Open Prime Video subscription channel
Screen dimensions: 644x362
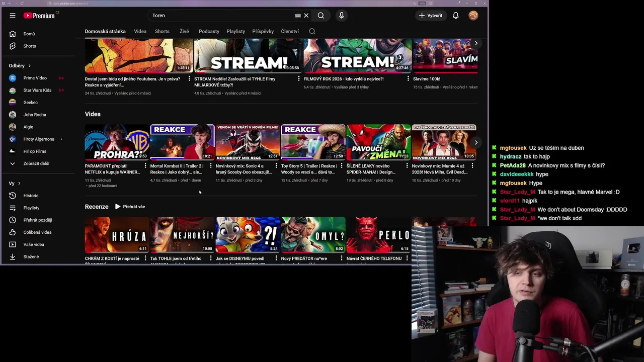pyautogui.click(x=35, y=78)
